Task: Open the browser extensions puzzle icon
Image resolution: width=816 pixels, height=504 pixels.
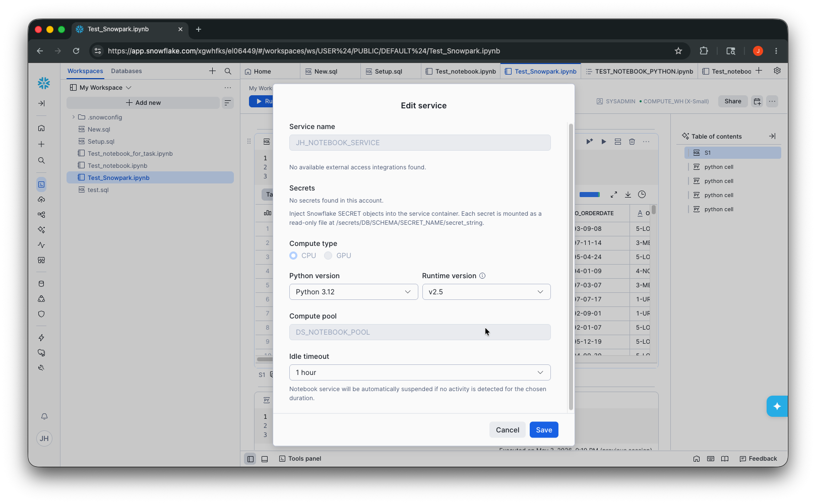Action: click(x=704, y=51)
